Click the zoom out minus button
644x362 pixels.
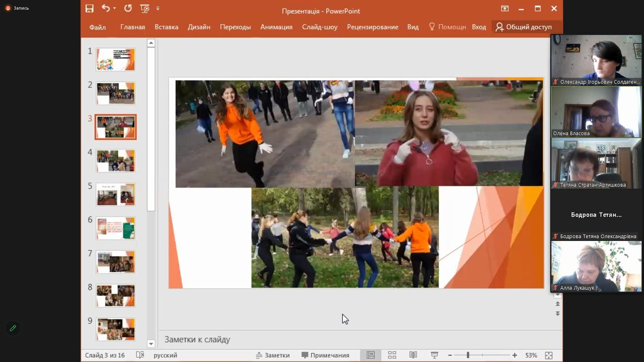[x=450, y=355]
